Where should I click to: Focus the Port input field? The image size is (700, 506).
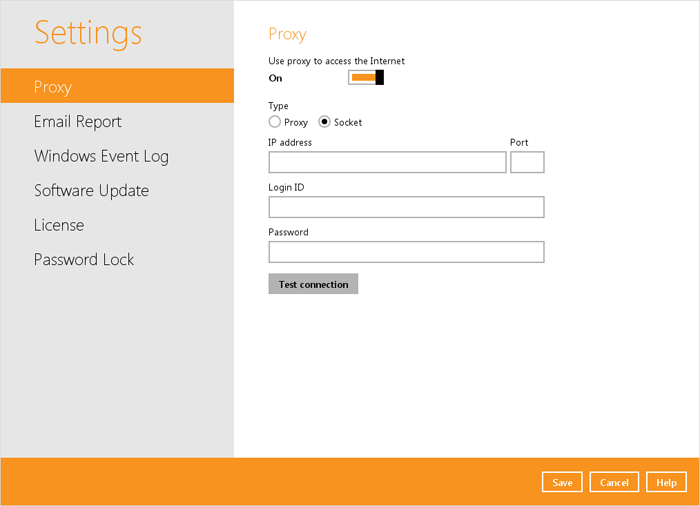coord(527,162)
